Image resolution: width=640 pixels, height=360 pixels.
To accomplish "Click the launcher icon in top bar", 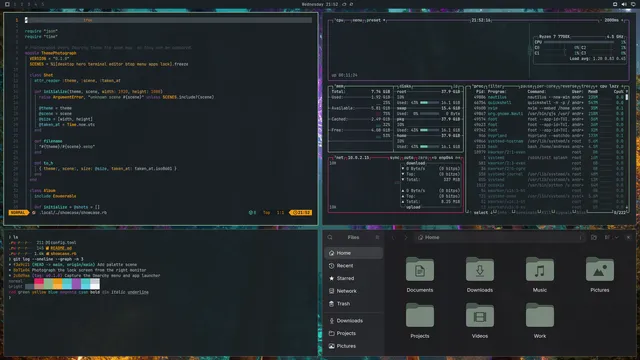I will (x=7, y=4).
